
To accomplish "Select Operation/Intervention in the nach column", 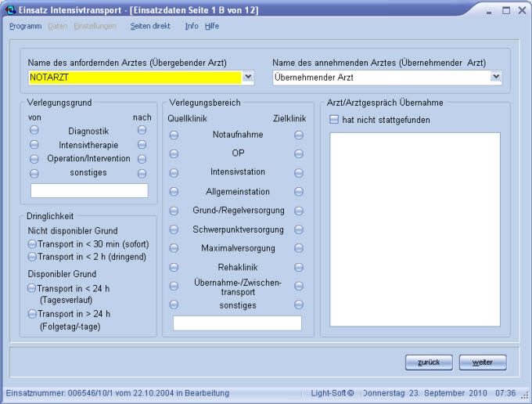I will [142, 159].
